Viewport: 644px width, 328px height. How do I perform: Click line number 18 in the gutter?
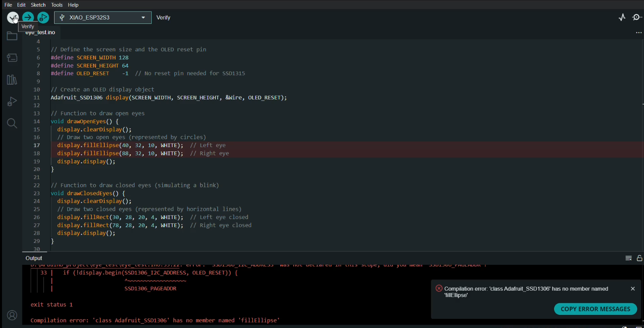pos(37,153)
